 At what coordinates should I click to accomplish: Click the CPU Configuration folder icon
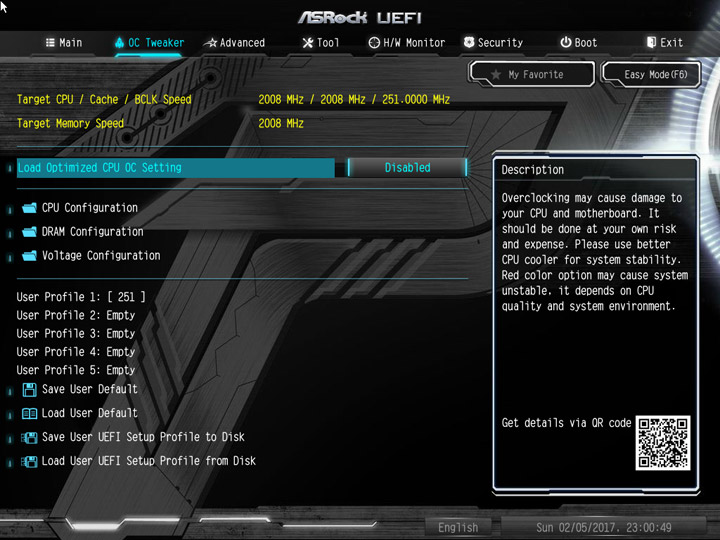tap(29, 208)
